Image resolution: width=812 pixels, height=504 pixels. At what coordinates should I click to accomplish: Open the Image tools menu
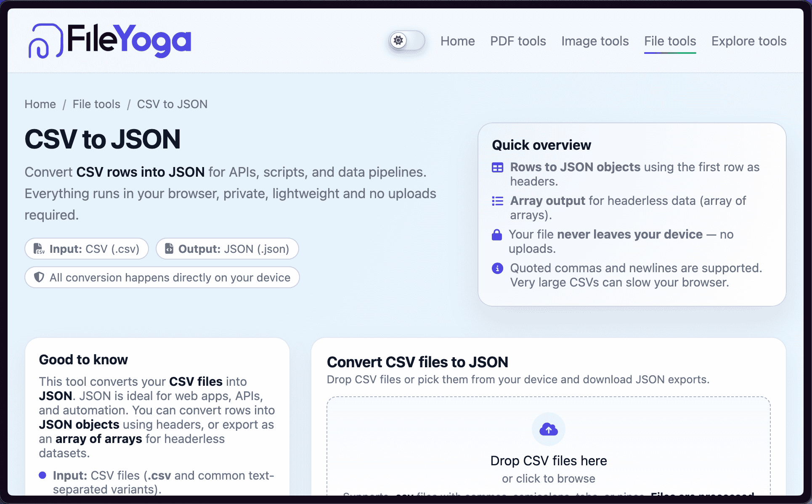[x=595, y=41]
